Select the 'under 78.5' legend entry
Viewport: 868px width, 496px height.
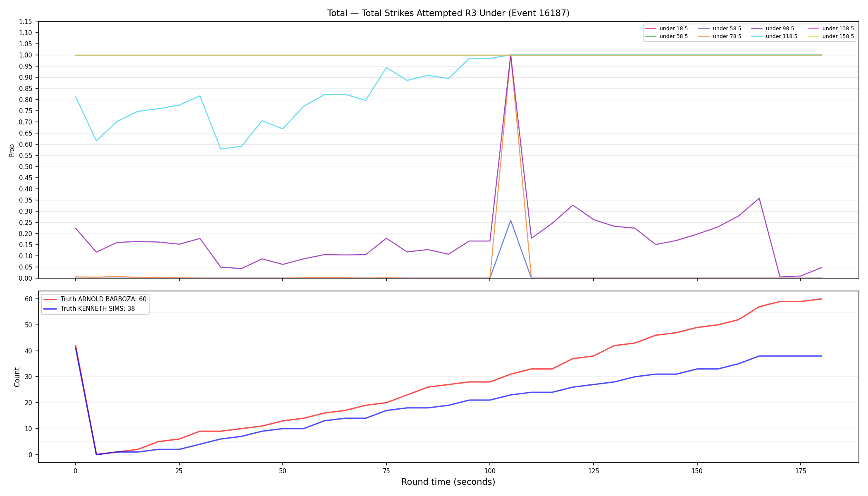point(720,36)
